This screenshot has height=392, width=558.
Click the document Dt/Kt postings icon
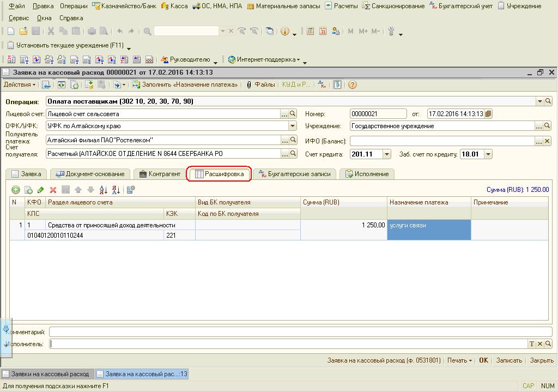(x=322, y=85)
